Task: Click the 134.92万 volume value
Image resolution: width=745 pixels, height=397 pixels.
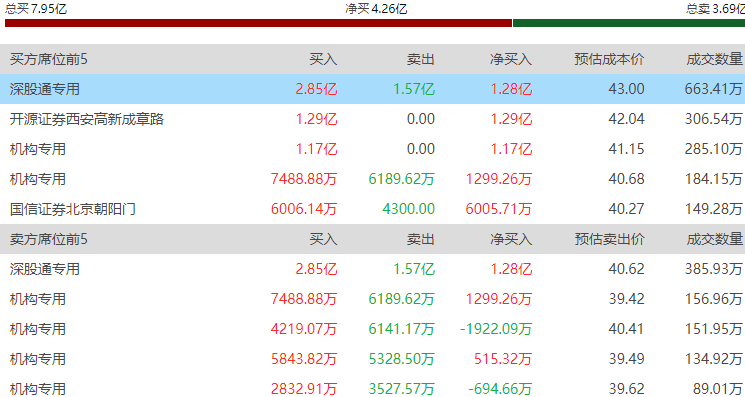Action: [x=714, y=359]
